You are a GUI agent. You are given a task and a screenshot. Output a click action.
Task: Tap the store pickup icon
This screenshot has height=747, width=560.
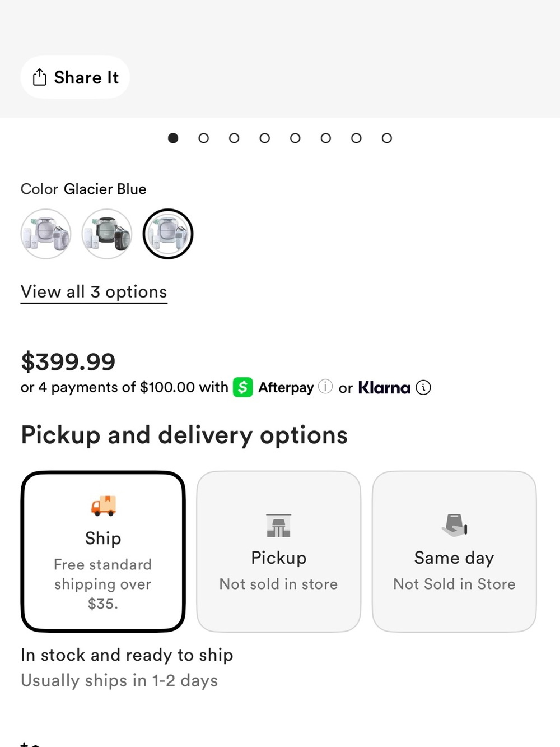279,526
